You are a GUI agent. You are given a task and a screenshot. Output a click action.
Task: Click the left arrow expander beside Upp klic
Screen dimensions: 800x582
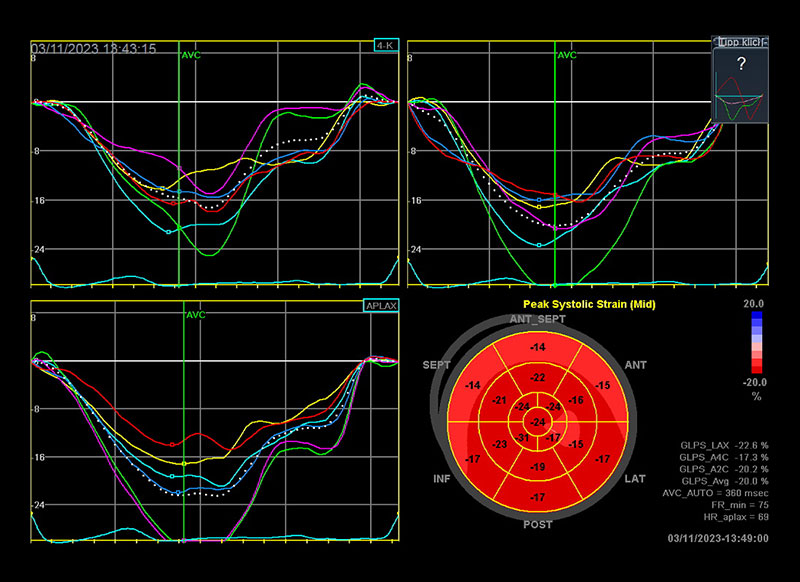[715, 41]
